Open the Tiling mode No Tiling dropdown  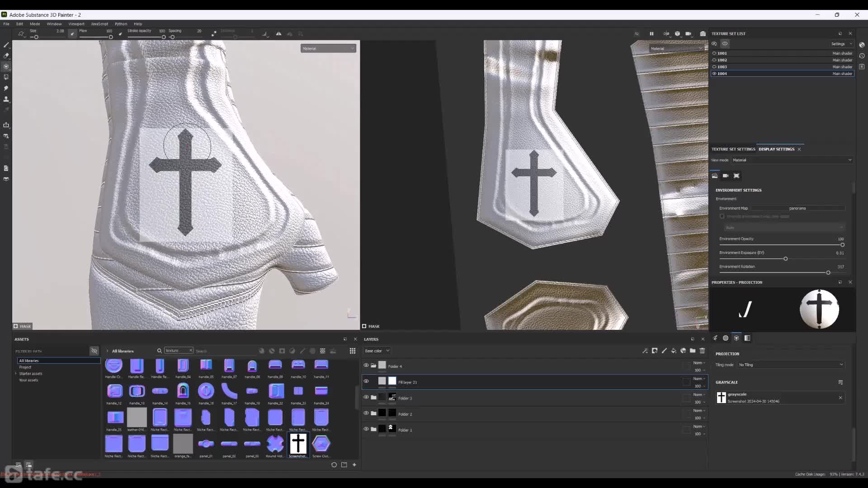pyautogui.click(x=791, y=365)
